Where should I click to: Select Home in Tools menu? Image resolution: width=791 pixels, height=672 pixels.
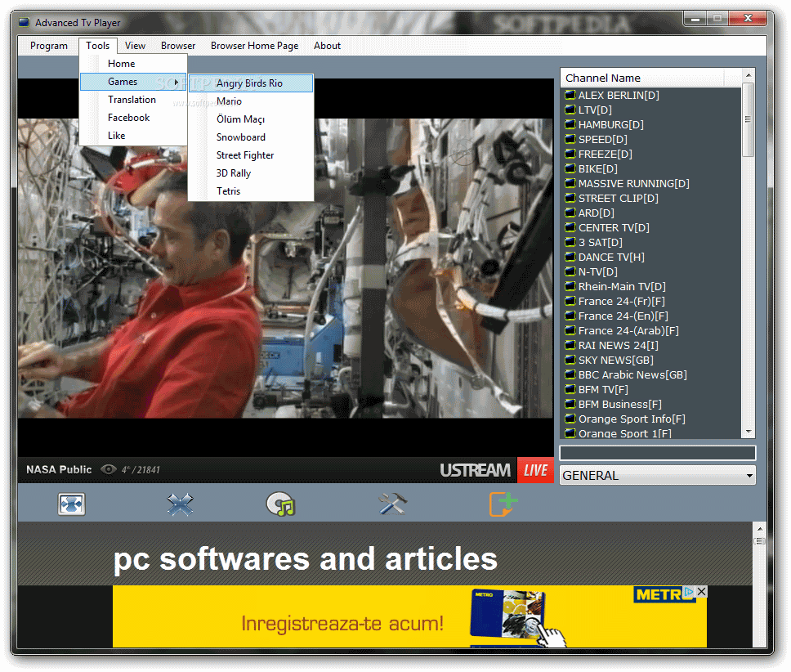click(x=133, y=64)
